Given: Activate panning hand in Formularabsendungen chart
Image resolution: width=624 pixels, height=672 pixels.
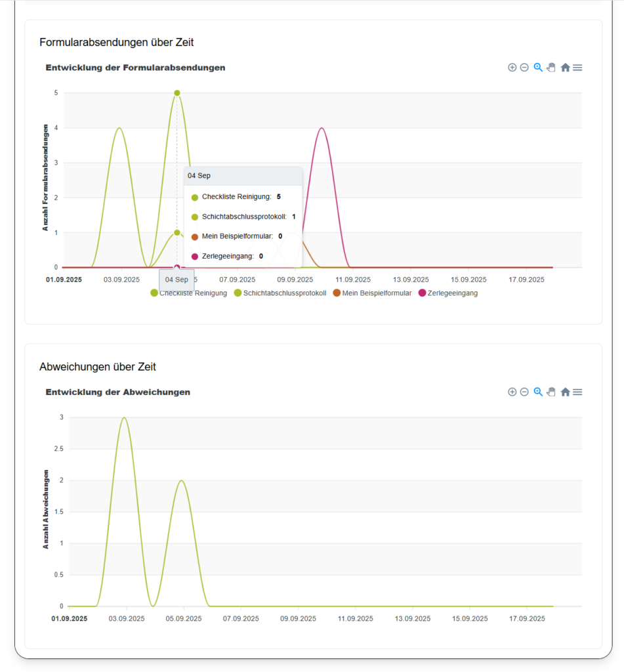Looking at the screenshot, I should click(551, 68).
